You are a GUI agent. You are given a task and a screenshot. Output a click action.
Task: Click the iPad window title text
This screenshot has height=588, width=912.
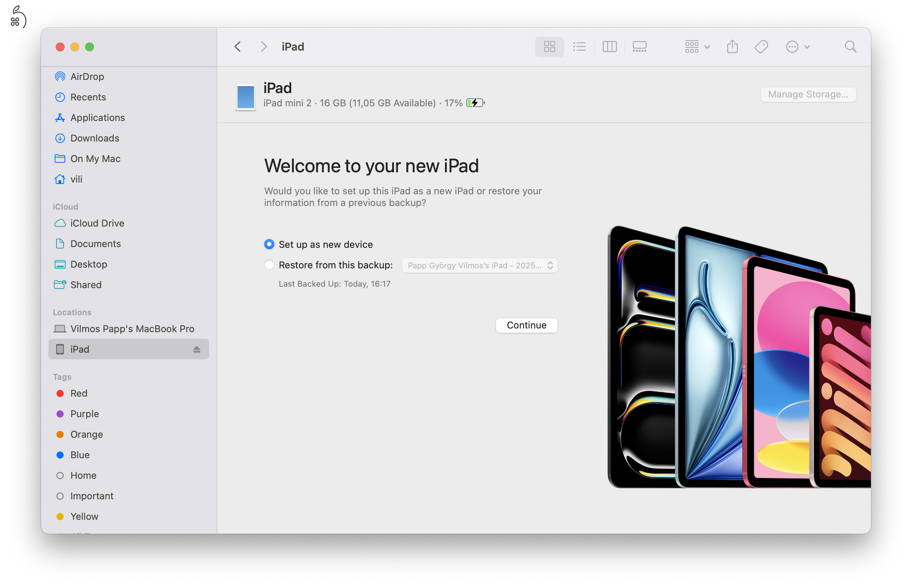[293, 47]
